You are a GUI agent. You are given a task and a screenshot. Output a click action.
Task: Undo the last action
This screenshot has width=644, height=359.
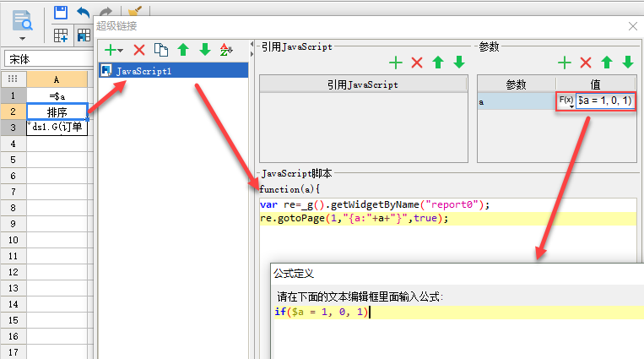pyautogui.click(x=83, y=13)
